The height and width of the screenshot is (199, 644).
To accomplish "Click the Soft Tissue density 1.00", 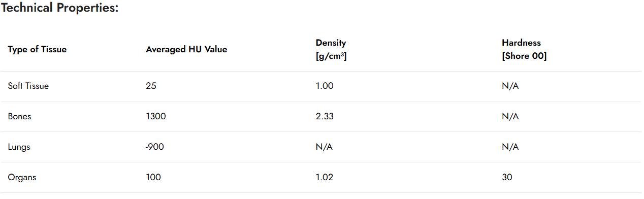I will pyautogui.click(x=325, y=86).
